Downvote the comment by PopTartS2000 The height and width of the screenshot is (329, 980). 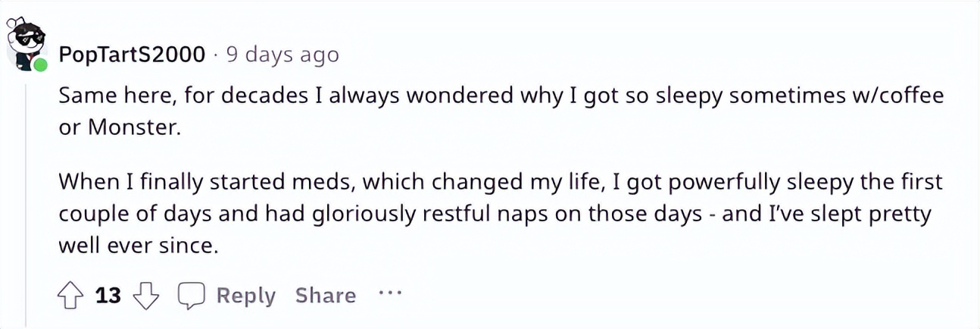(x=145, y=295)
